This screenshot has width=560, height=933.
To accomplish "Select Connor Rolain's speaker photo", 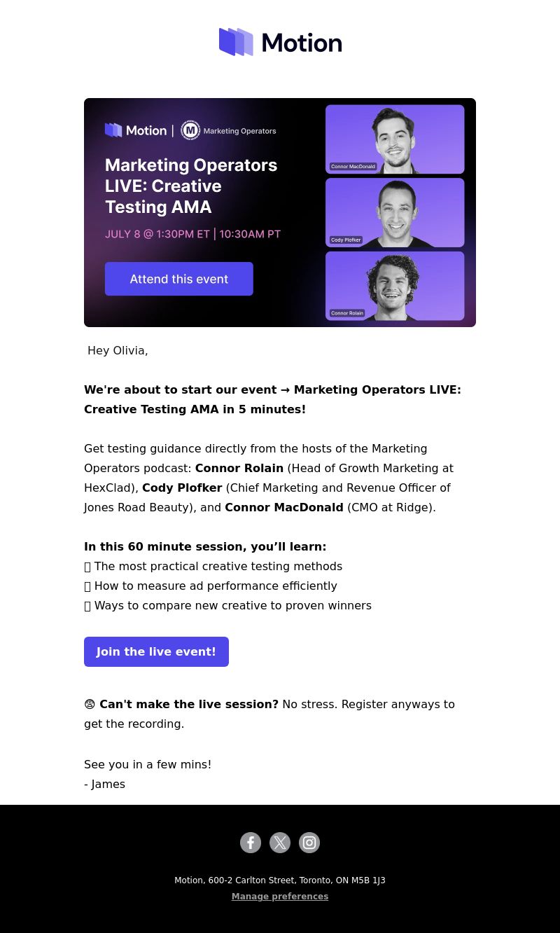I will coord(395,286).
